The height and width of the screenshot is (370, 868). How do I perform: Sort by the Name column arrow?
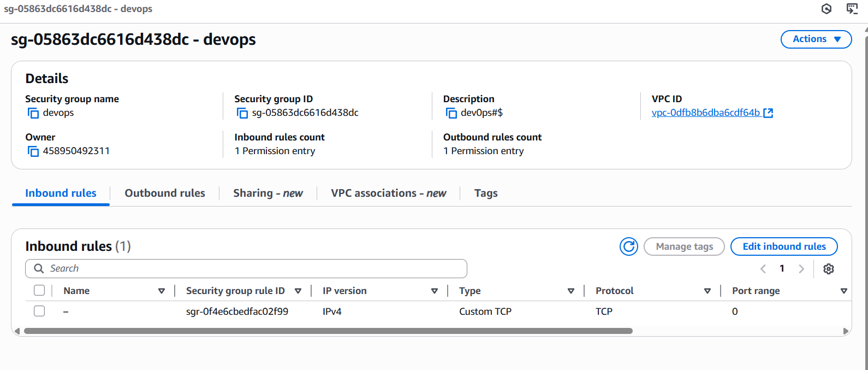click(x=162, y=291)
